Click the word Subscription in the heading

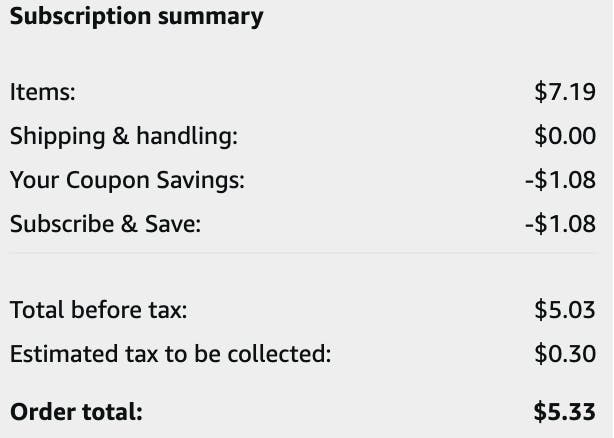tap(80, 17)
